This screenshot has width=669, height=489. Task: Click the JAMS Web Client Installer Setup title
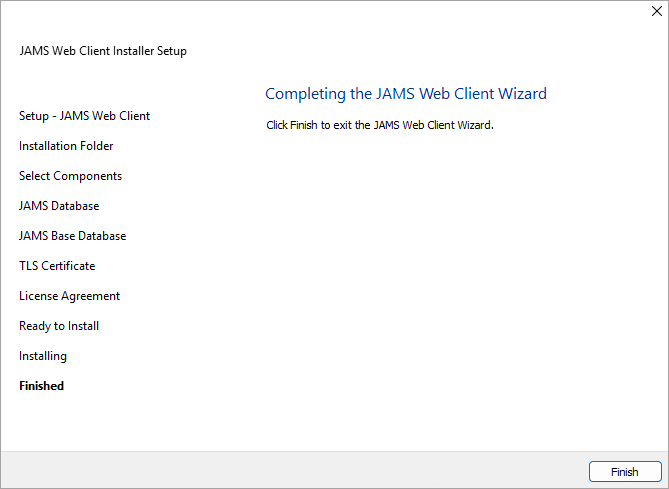103,51
